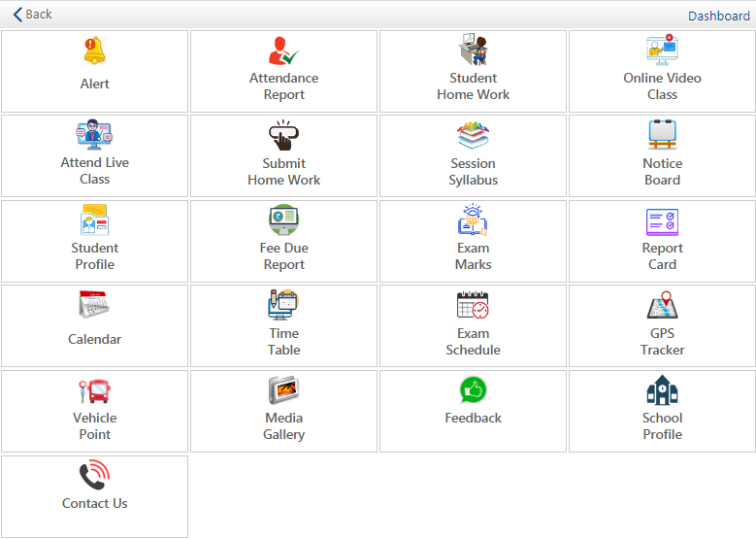
Task: Open the Alert bell icon tile
Action: [x=94, y=72]
